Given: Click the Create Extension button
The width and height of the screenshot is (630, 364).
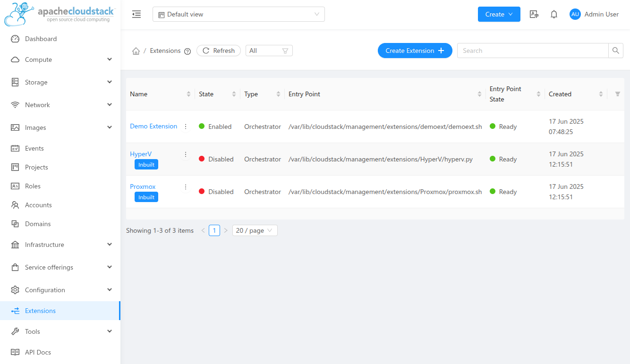Looking at the screenshot, I should (x=415, y=51).
